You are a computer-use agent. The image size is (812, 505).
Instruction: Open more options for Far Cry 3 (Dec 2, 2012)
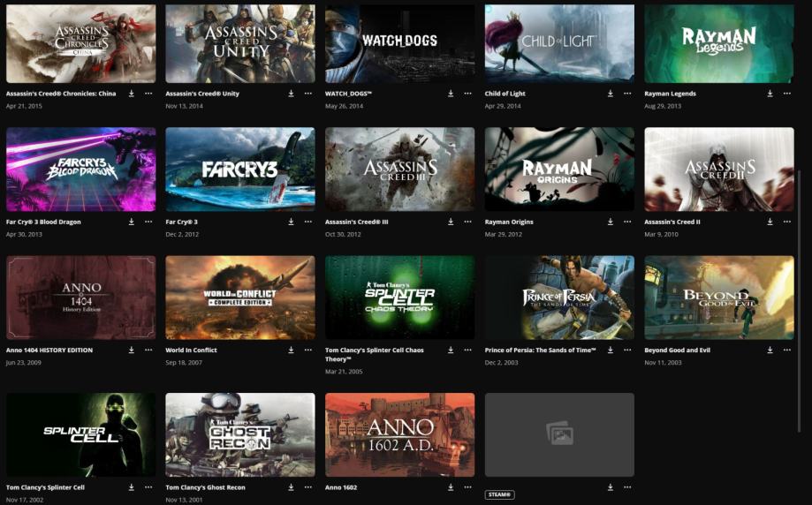tap(308, 222)
